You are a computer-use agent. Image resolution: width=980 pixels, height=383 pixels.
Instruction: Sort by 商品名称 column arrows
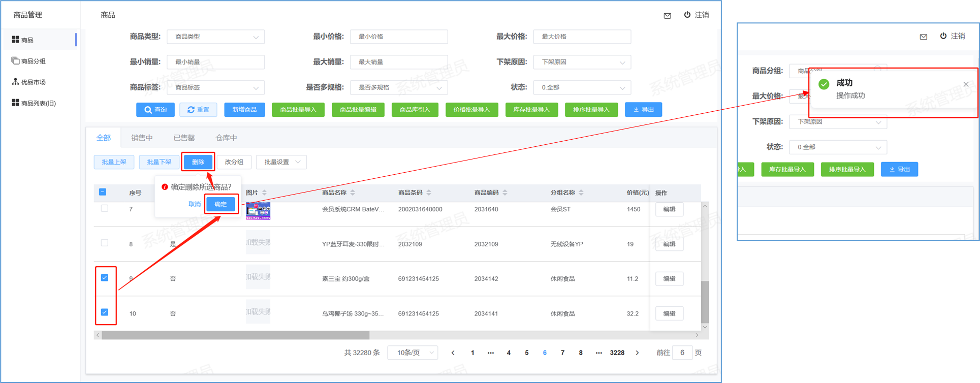point(353,193)
